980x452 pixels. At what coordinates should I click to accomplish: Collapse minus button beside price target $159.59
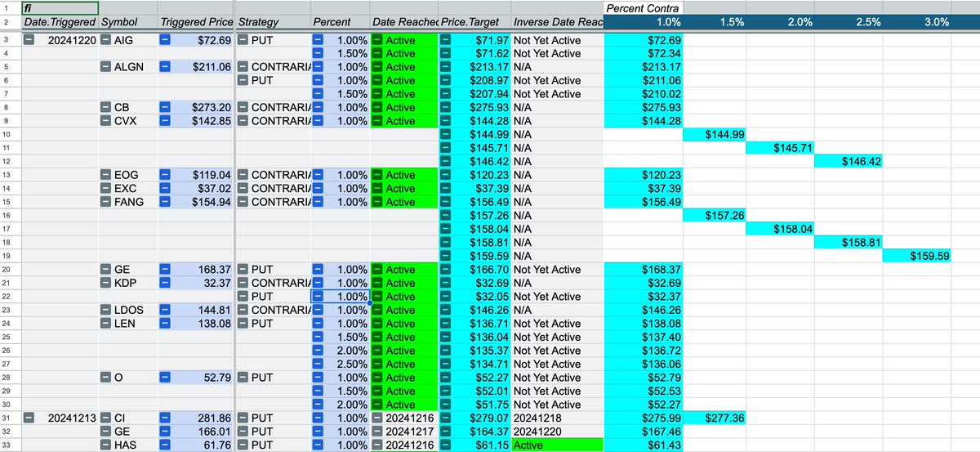pos(446,256)
